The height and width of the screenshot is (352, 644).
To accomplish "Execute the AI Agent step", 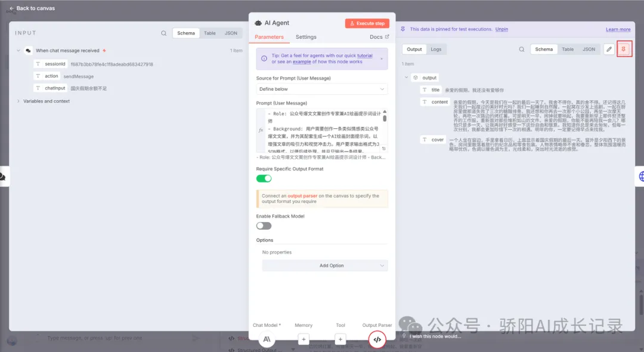I will (367, 23).
